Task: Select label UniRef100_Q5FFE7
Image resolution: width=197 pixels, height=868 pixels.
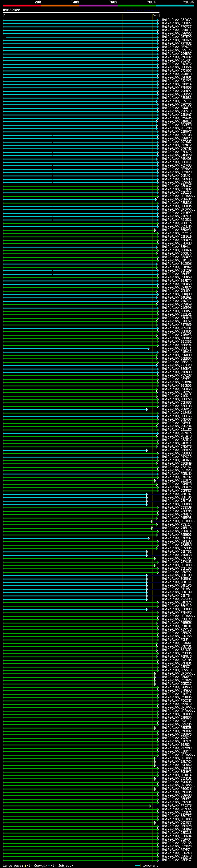Action: point(177,491)
